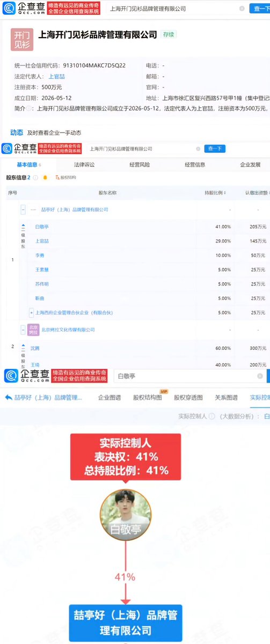The image size is (270, 644).
Task: Click the 查一下 button in the second header
Action: (x=215, y=149)
